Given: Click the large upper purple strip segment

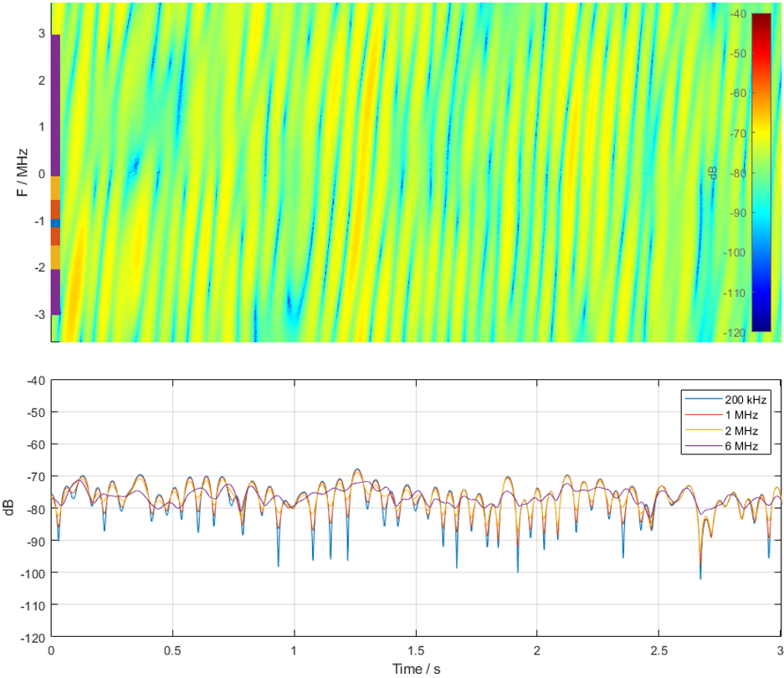Looking at the screenshot, I should point(55,105).
